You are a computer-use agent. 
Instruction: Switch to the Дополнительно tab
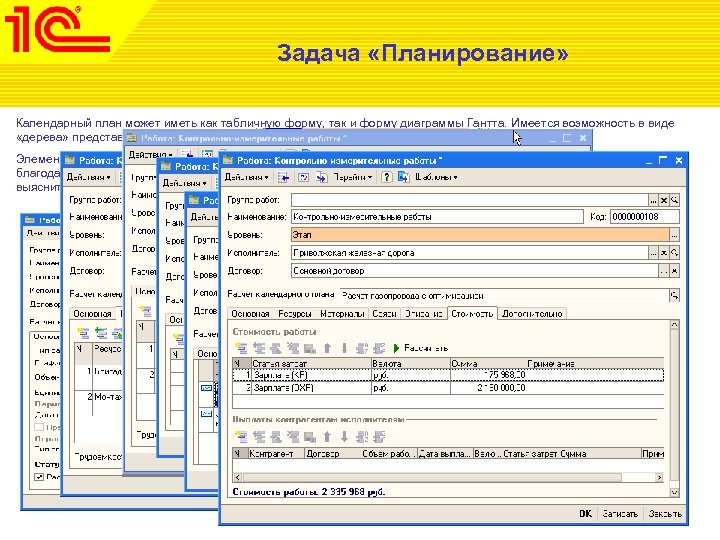pyautogui.click(x=532, y=314)
